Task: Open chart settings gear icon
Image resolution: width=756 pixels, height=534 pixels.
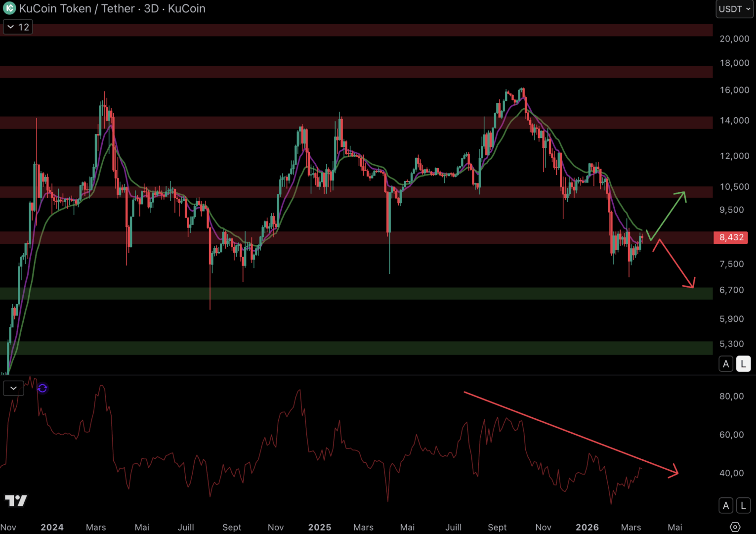Action: (735, 527)
